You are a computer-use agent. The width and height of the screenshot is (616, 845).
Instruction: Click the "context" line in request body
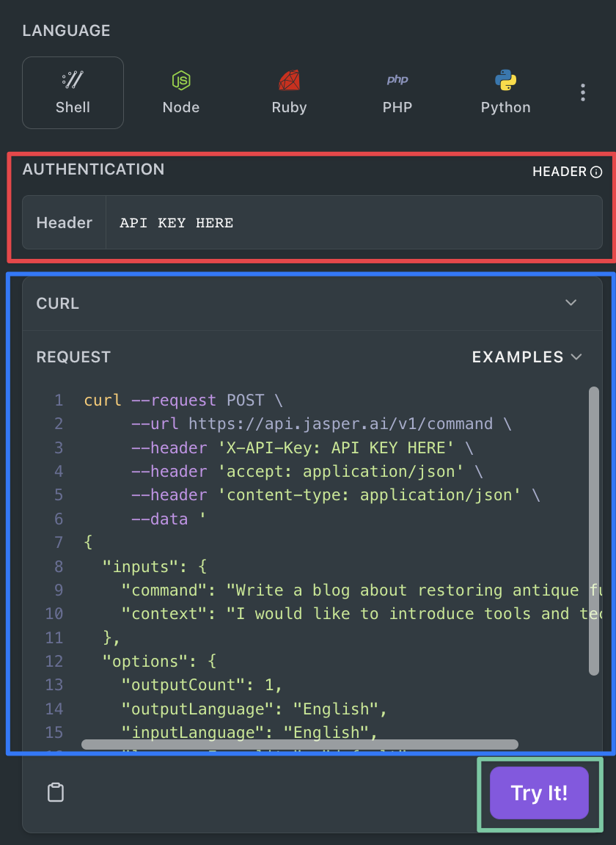point(361,614)
